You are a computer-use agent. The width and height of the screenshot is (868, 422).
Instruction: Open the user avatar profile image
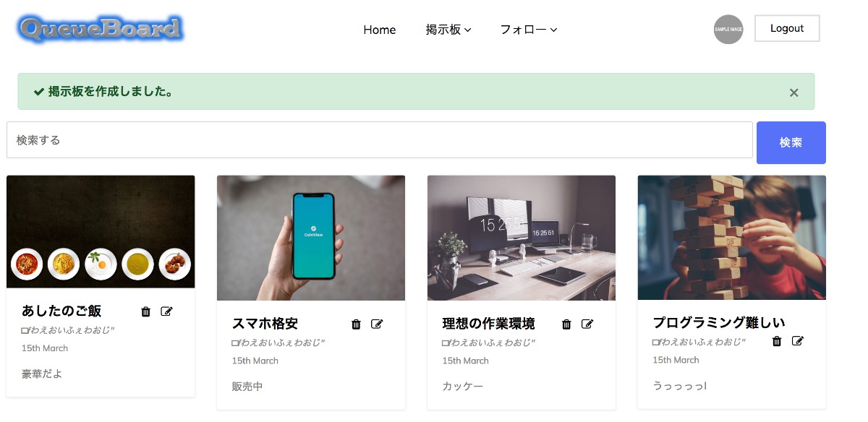pos(728,30)
